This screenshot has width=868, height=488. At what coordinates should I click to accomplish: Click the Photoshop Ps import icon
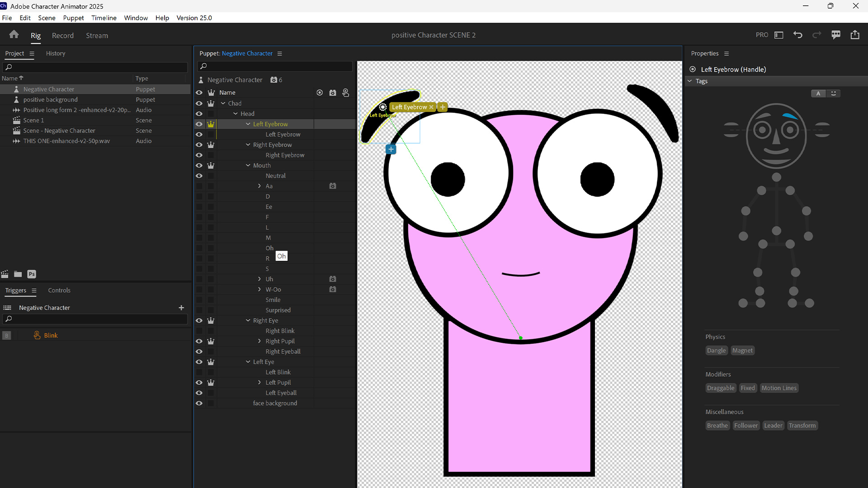coord(32,274)
